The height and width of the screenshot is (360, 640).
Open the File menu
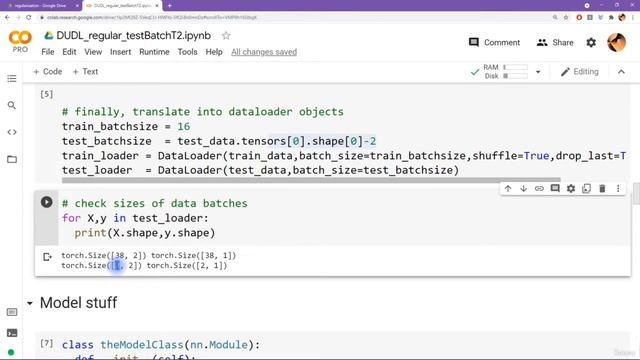pyautogui.click(x=47, y=52)
